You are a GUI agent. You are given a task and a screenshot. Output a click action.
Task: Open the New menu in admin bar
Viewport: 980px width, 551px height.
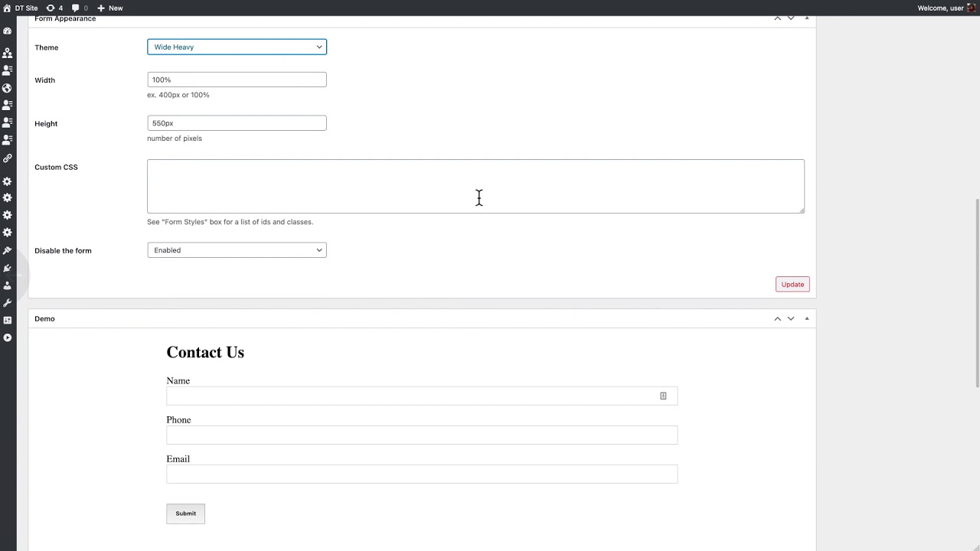coord(109,8)
